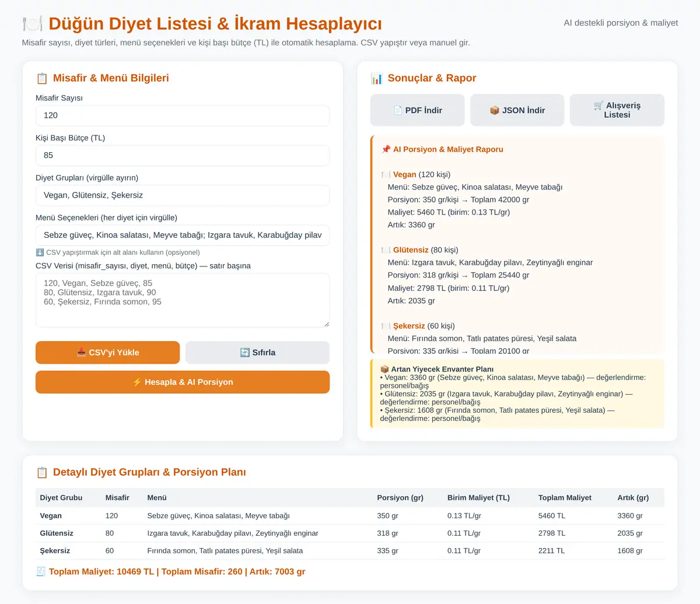Image resolution: width=700 pixels, height=604 pixels.
Task: Focus the Kişi Başı Bütçe field showing 85
Action: [183, 155]
